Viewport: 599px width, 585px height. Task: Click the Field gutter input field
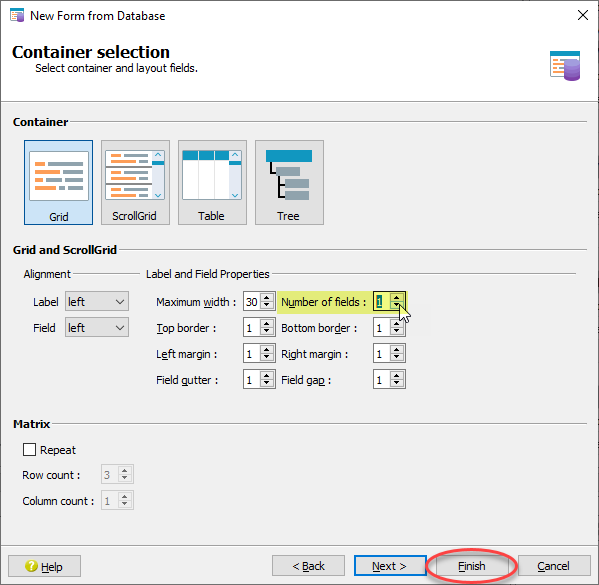[252, 380]
